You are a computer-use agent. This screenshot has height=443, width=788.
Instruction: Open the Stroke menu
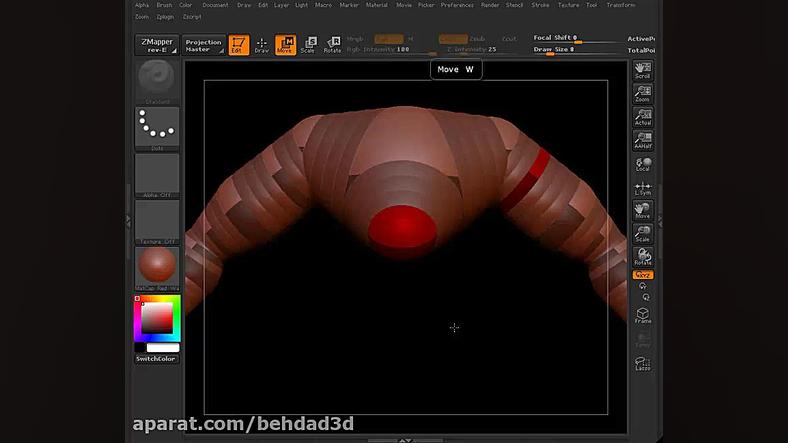[540, 5]
